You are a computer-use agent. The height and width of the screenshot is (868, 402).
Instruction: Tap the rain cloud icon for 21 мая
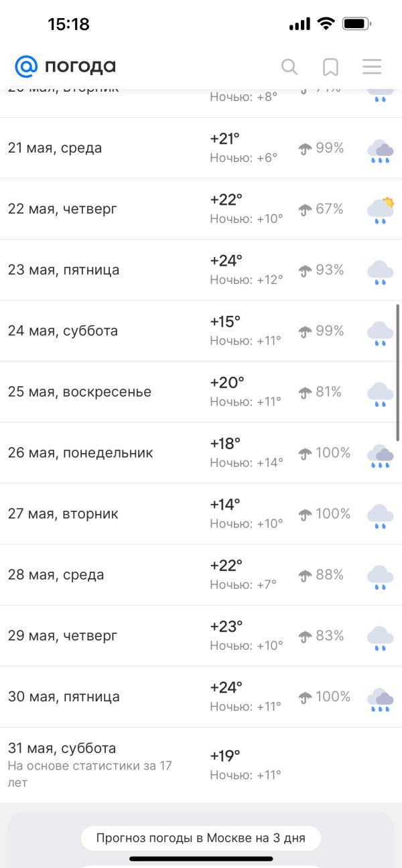(381, 152)
